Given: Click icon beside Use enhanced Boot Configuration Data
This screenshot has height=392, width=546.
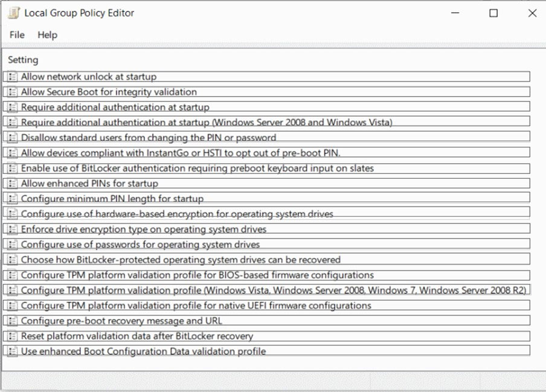Looking at the screenshot, I should [13, 352].
